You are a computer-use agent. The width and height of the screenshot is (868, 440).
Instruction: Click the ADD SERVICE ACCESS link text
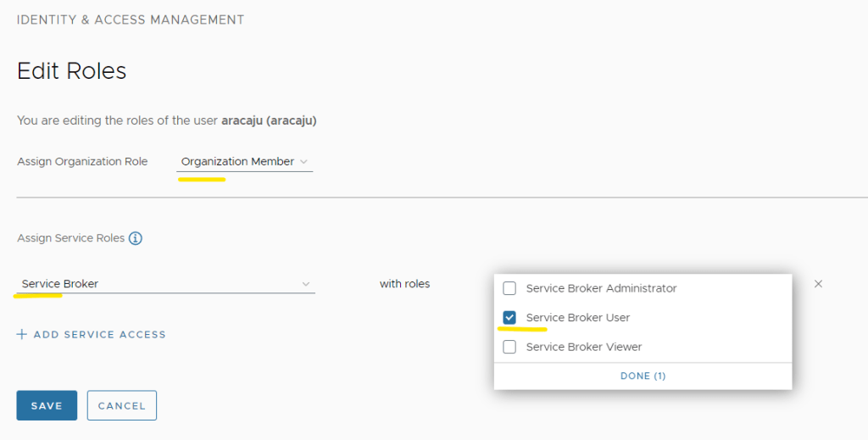(99, 335)
